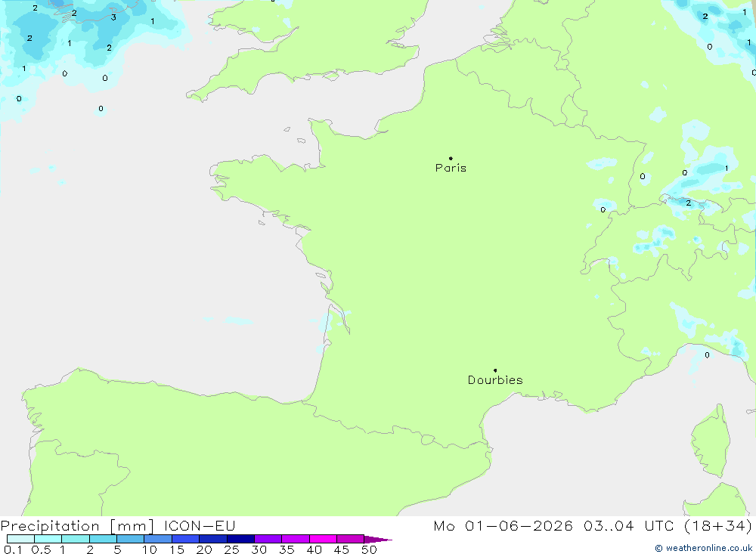Pick the dark navy swatch between 25 and 30

[240, 539]
